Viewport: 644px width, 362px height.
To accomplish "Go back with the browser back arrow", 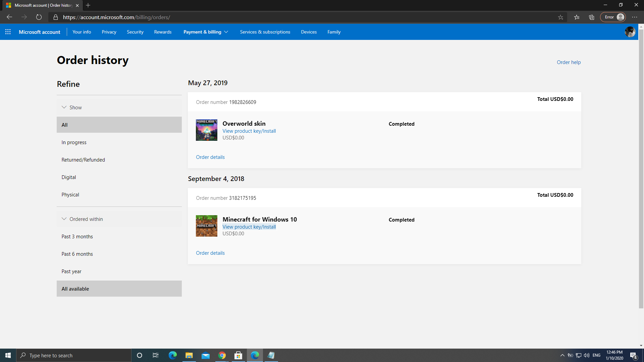I will coord(9,17).
